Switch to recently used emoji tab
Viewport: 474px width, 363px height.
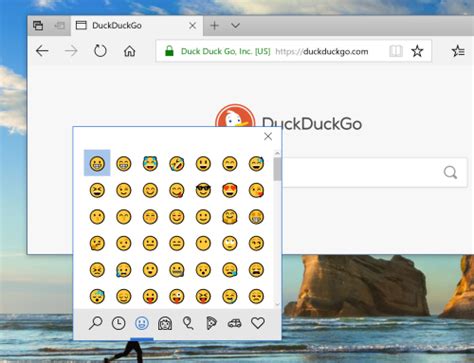click(x=118, y=323)
